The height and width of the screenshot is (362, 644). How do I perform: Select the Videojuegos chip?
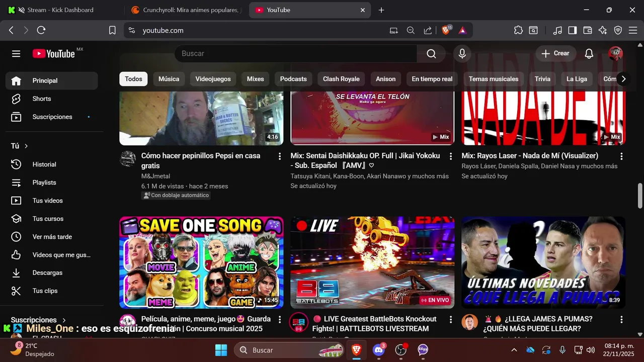pos(213,79)
